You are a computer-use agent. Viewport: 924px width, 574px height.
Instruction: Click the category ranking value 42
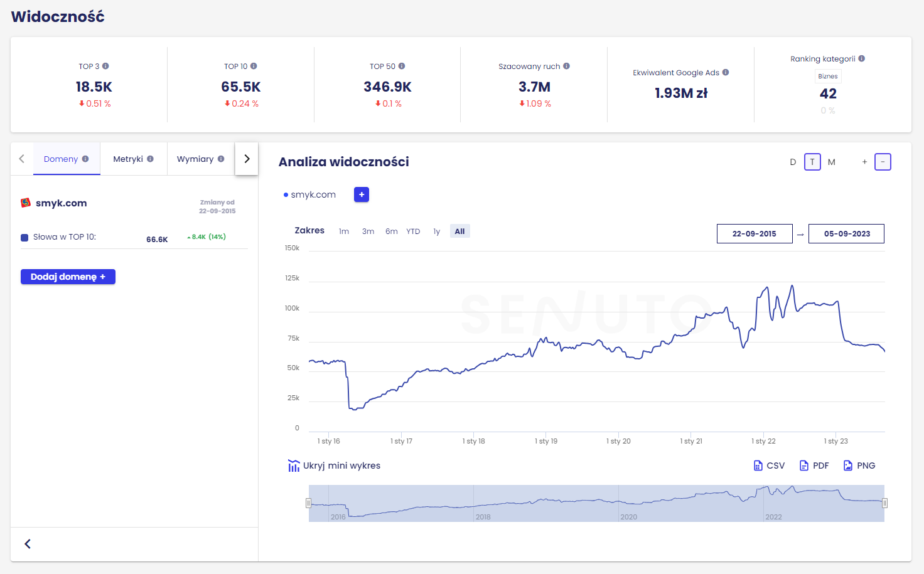(828, 93)
